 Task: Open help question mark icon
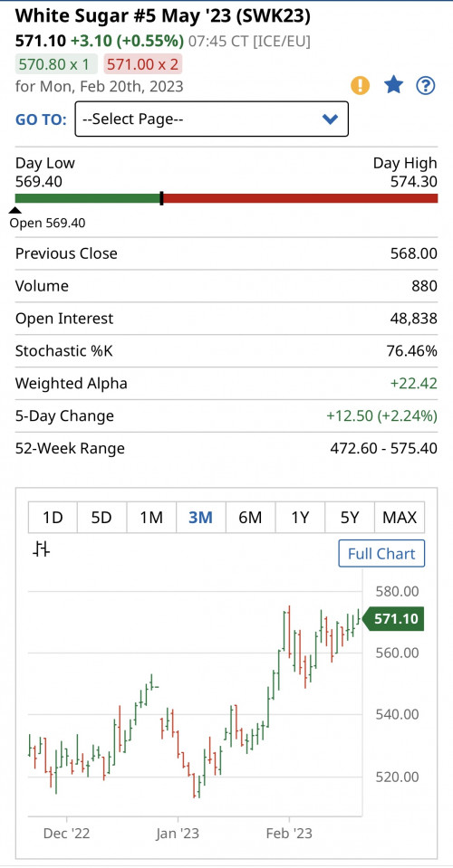point(426,85)
